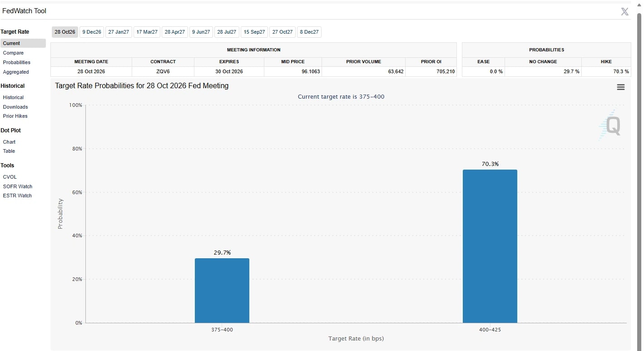
Task: Switch to the 27 Jan27 meeting tab
Action: pyautogui.click(x=119, y=32)
